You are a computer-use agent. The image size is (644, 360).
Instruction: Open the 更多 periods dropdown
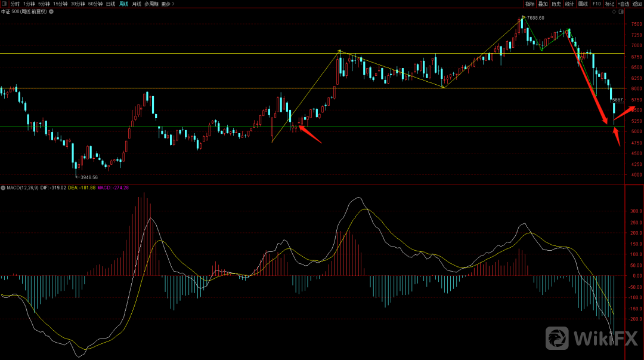click(166, 4)
